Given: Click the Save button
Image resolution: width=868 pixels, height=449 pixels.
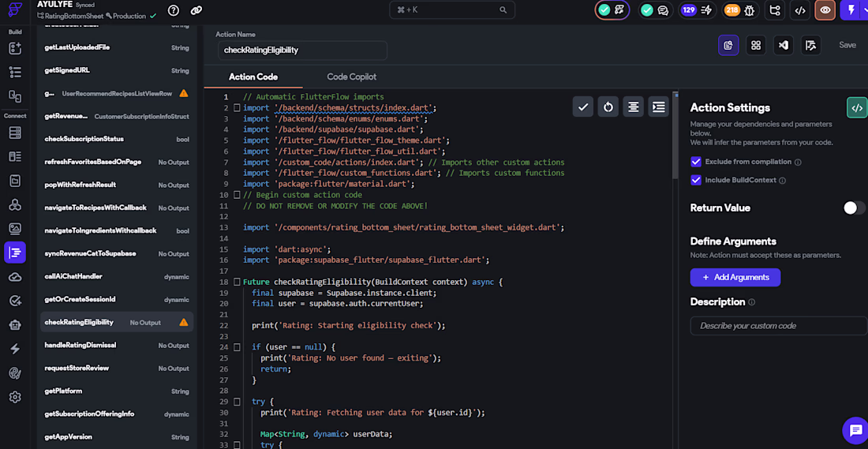Looking at the screenshot, I should point(847,45).
